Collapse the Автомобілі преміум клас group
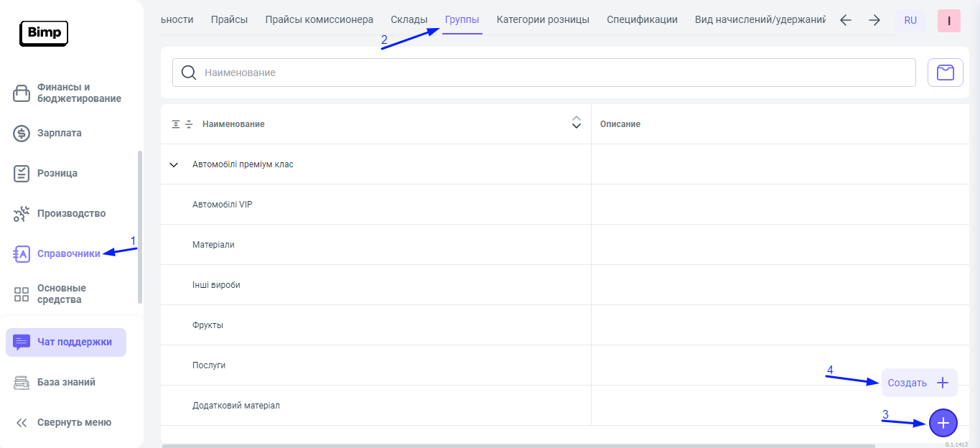The image size is (980, 448). pyautogui.click(x=173, y=164)
